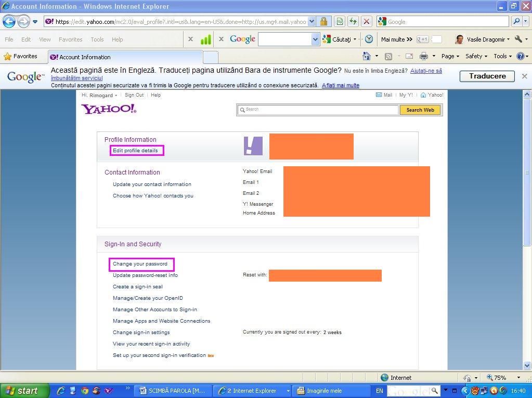Open the Safety dropdown menu
The height and width of the screenshot is (398, 532).
tap(476, 56)
